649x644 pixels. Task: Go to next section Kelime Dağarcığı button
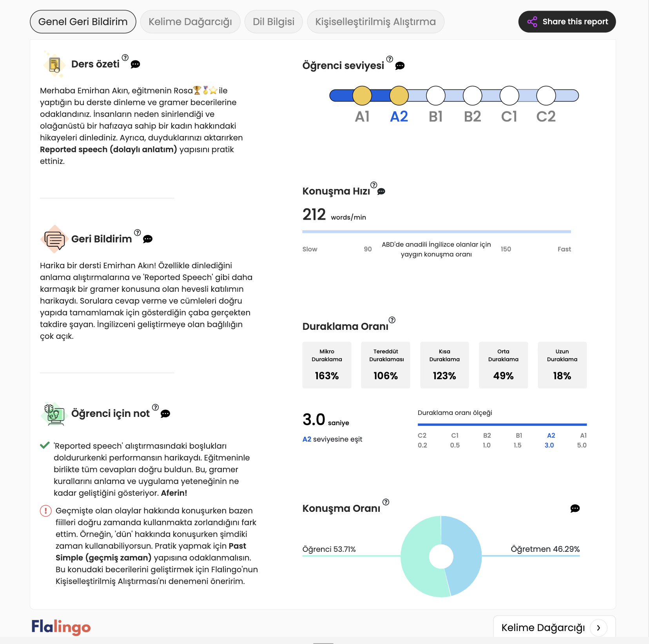554,628
